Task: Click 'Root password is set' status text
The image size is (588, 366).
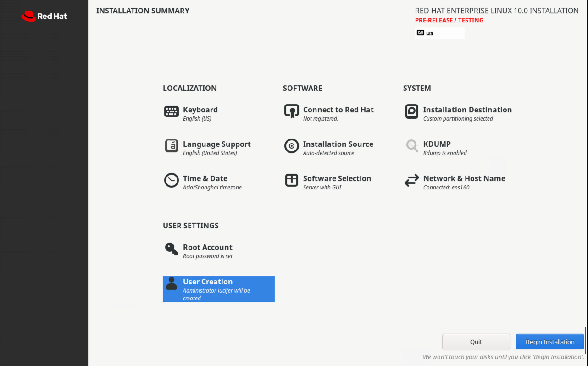Action: 208,256
